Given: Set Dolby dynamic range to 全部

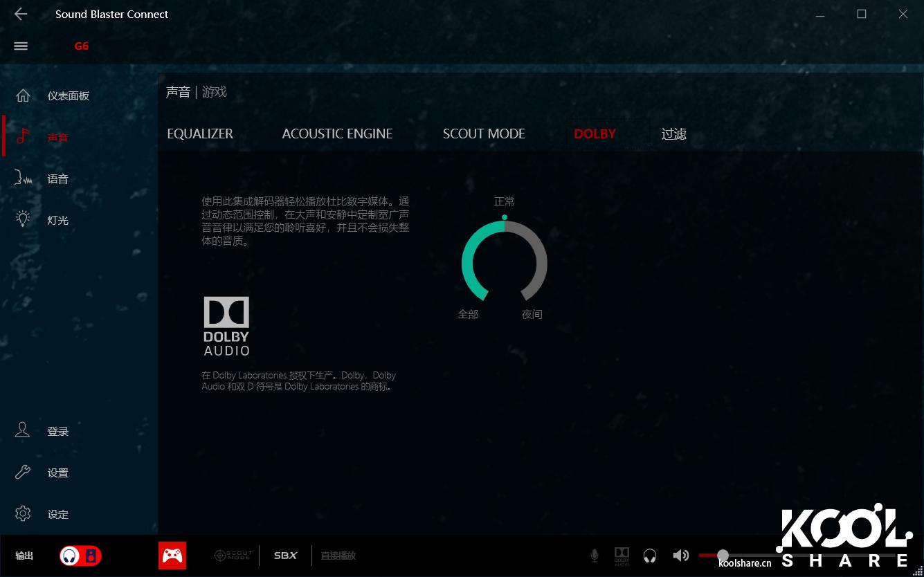Looking at the screenshot, I should point(468,314).
